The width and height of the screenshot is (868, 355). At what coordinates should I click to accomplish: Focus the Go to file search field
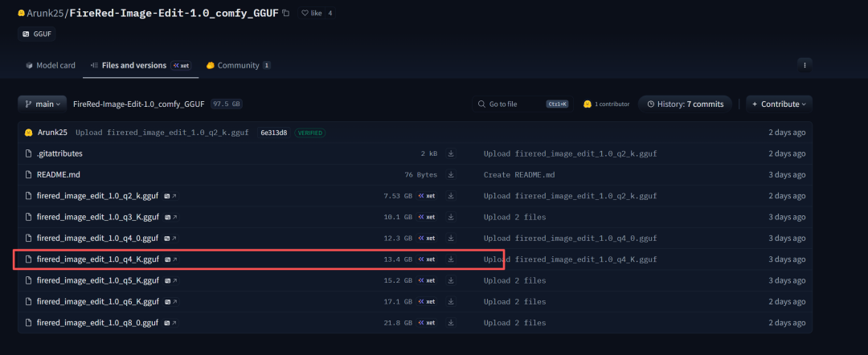coord(522,104)
